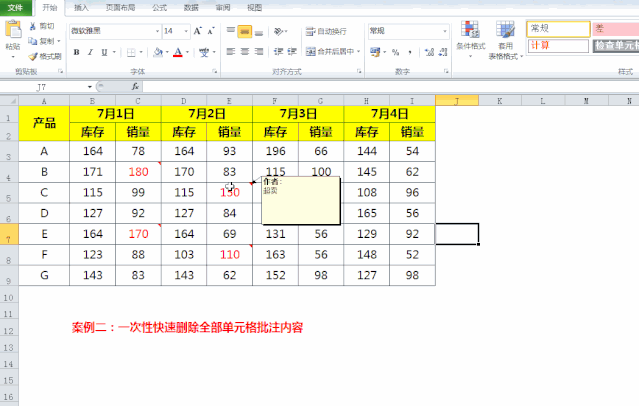Click the Copy icon

33,41
